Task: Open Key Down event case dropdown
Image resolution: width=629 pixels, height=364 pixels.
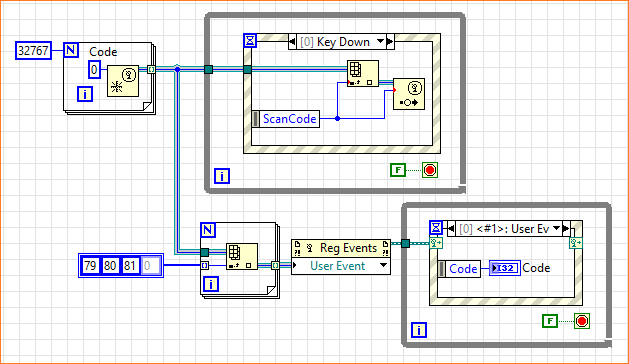Action: (380, 41)
